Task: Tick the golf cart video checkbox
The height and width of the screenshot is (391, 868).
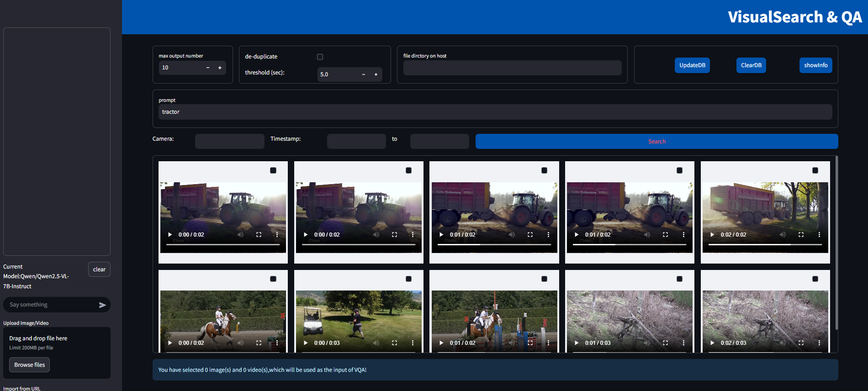Action: tap(408, 279)
